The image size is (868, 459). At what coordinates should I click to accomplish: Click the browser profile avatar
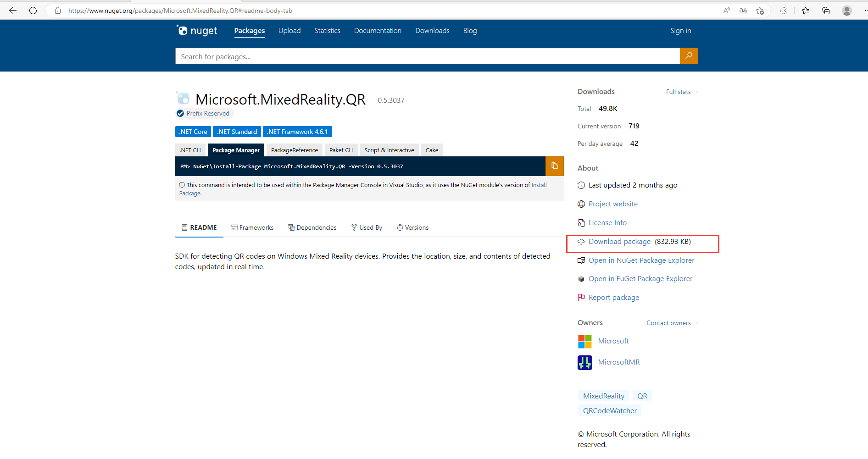[847, 10]
